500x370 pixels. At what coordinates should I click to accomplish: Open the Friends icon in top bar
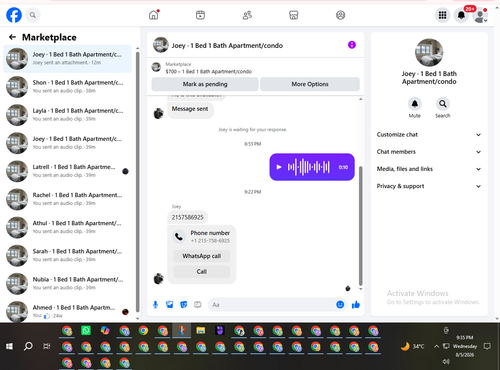(247, 15)
